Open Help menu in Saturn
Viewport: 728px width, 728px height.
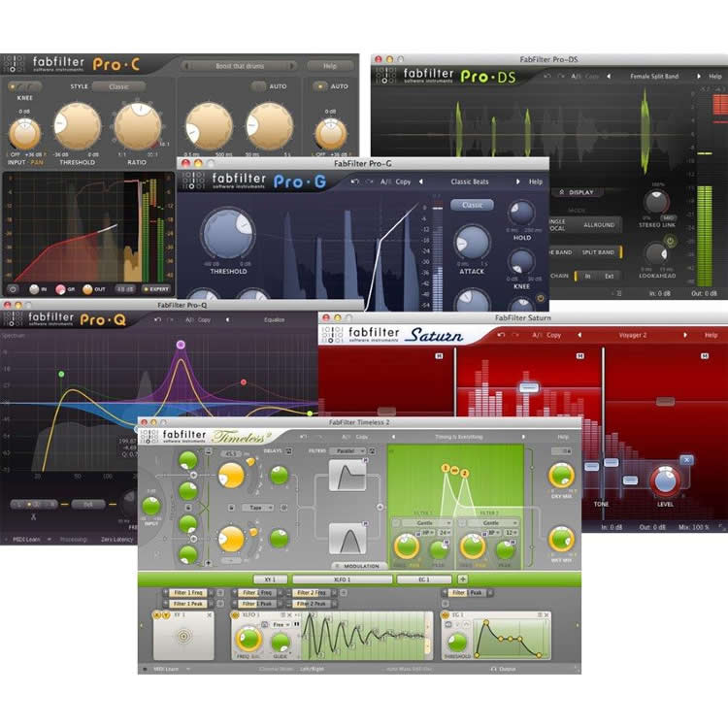tap(711, 335)
